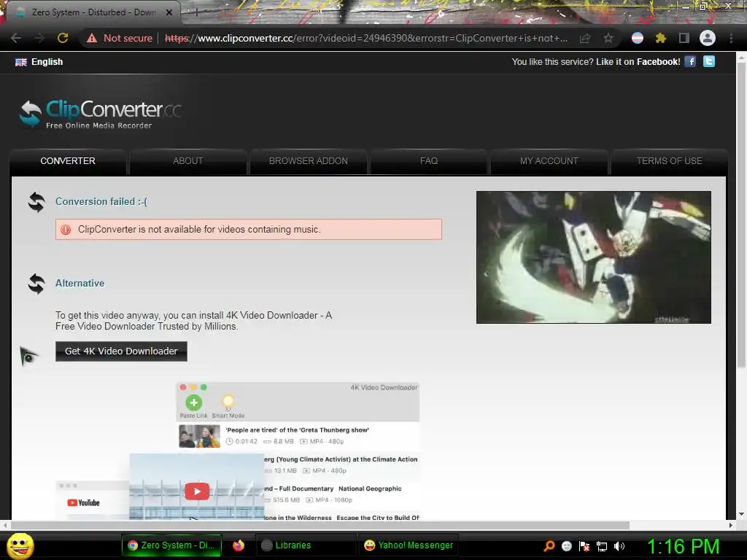This screenshot has height=560, width=747.
Task: Click the ClipConverter logo
Action: 100,114
